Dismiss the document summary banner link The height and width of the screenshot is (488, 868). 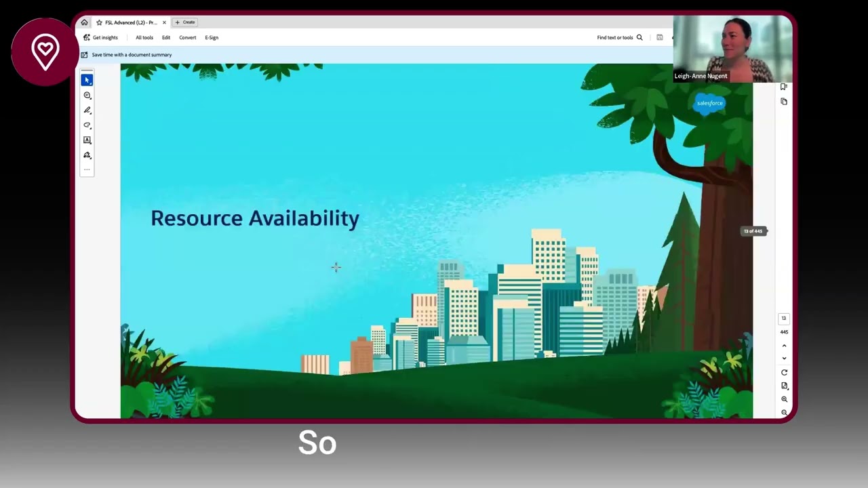point(132,54)
